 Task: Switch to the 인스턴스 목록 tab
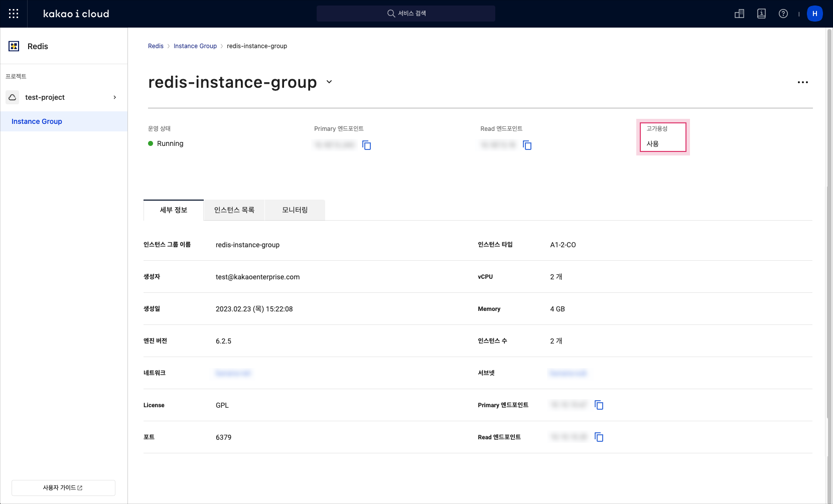pos(234,210)
